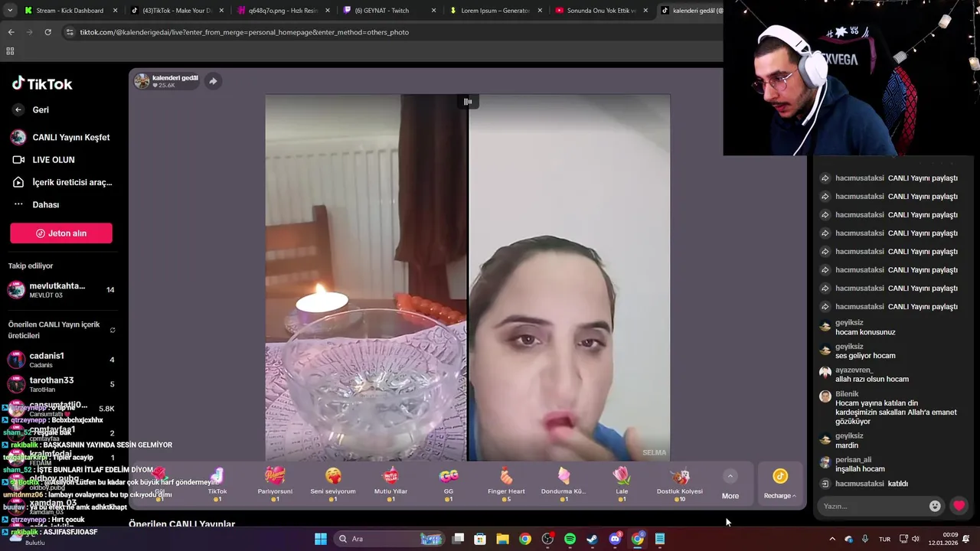Switch to Sonunda Onu Yok Ettik tab
Image resolution: width=980 pixels, height=551 pixels.
pos(599,11)
